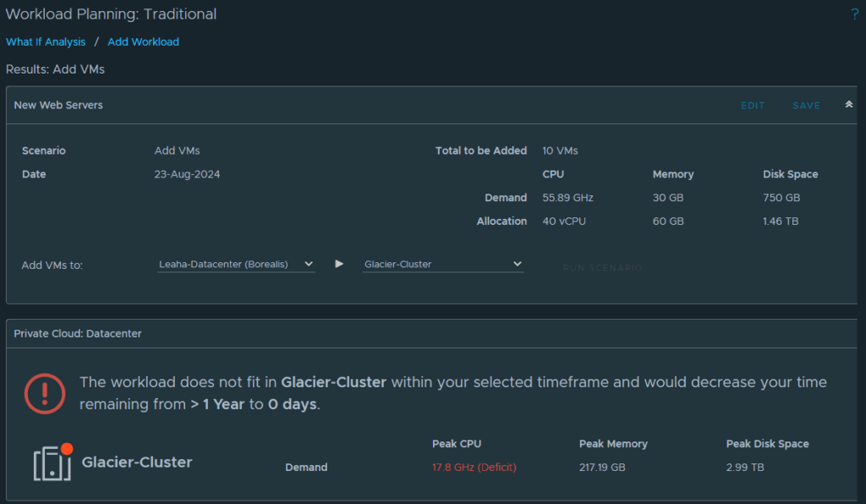Go to What If Analysis breadcrumb
This screenshot has height=504, width=866.
click(x=46, y=42)
